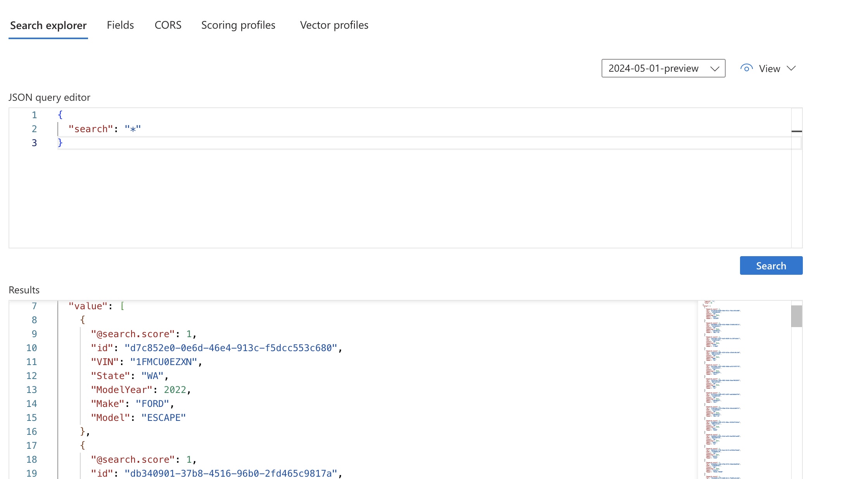Image resolution: width=868 pixels, height=479 pixels.
Task: Select the CORS tab
Action: pos(167,25)
